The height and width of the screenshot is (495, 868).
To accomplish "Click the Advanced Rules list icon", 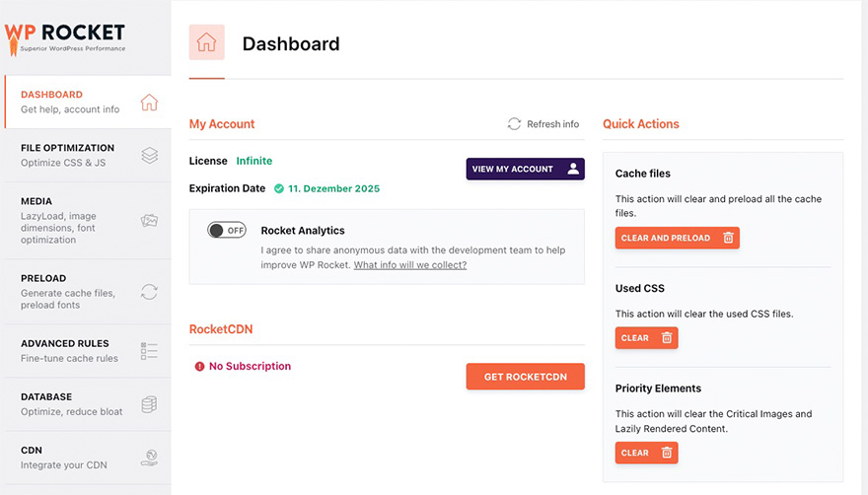I will pyautogui.click(x=149, y=350).
